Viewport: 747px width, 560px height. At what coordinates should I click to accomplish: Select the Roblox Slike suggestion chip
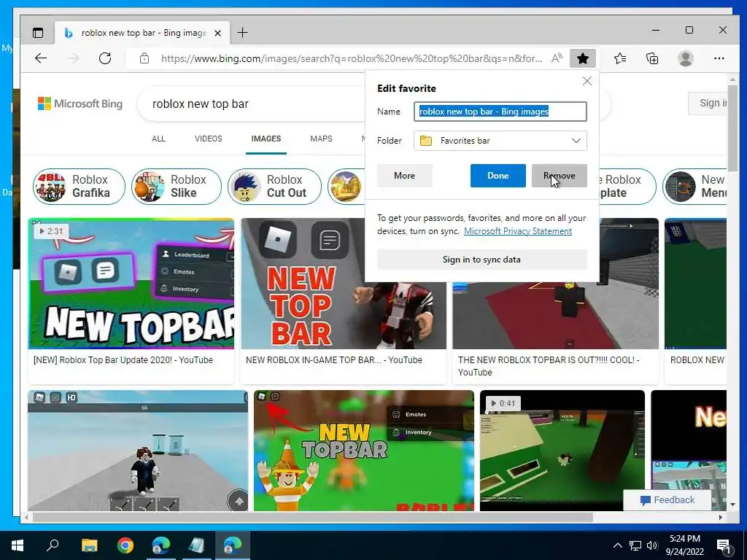point(177,186)
